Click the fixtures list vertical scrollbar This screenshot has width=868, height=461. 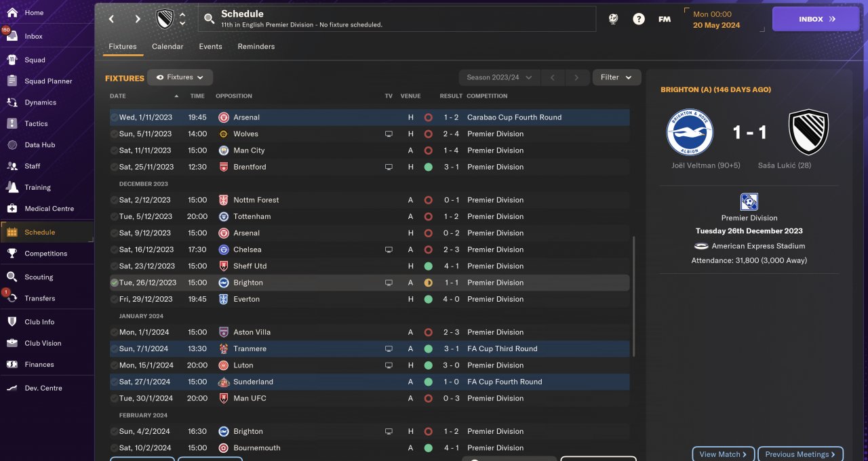634,296
